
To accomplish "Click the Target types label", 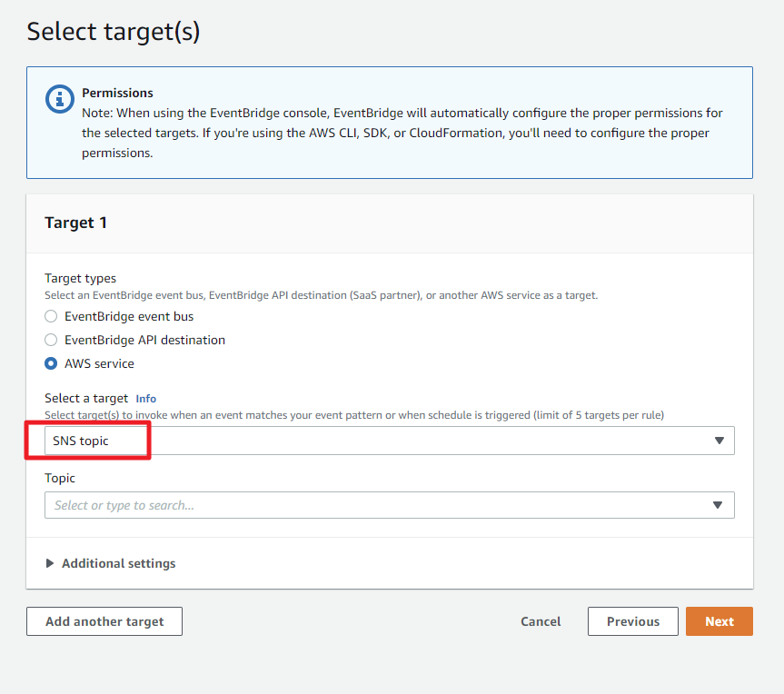I will pos(81,278).
